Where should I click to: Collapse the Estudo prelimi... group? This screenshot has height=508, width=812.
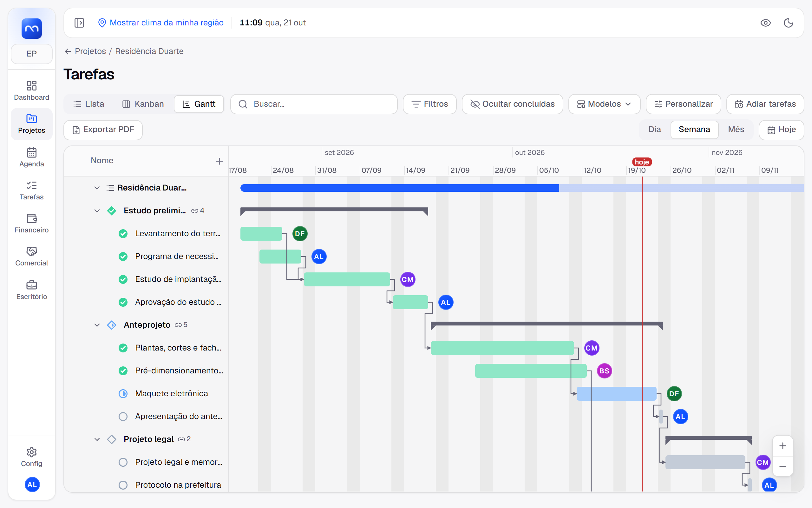[97, 211]
